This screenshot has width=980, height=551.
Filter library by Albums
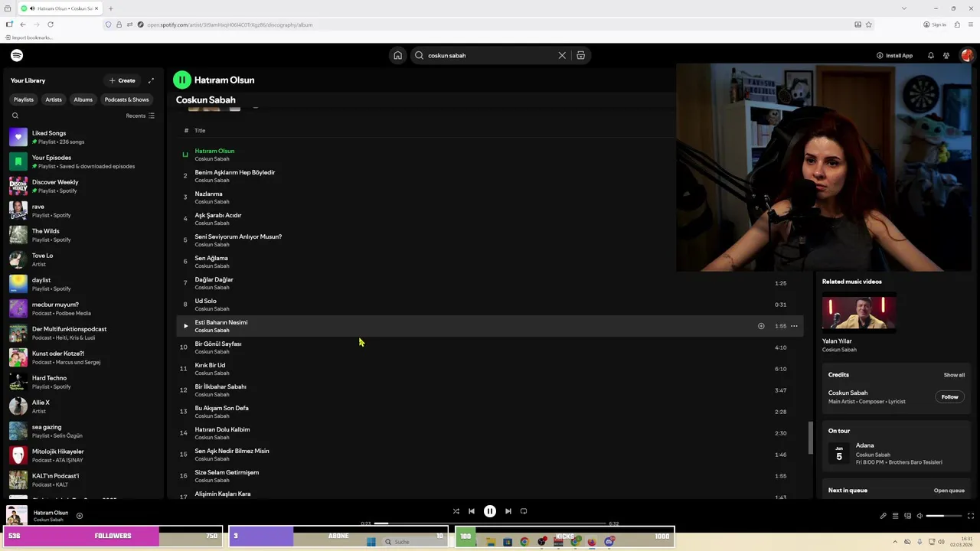click(x=83, y=99)
